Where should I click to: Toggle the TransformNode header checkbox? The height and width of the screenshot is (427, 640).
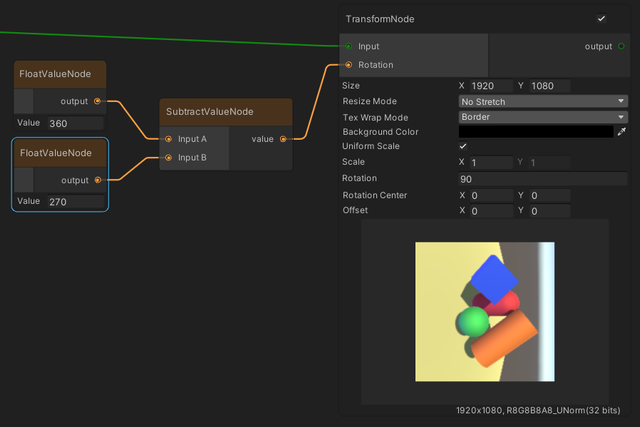click(601, 19)
